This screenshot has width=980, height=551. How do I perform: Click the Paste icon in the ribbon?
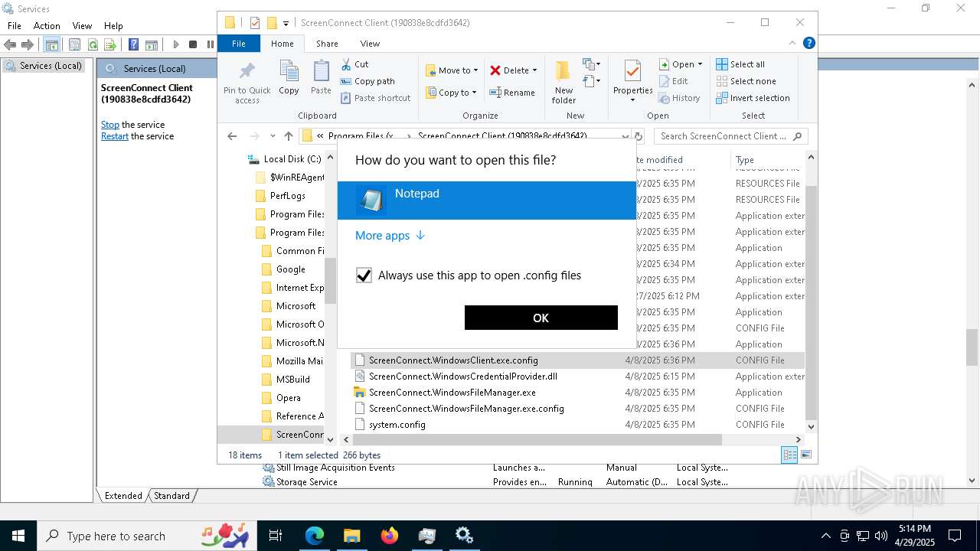point(321,73)
